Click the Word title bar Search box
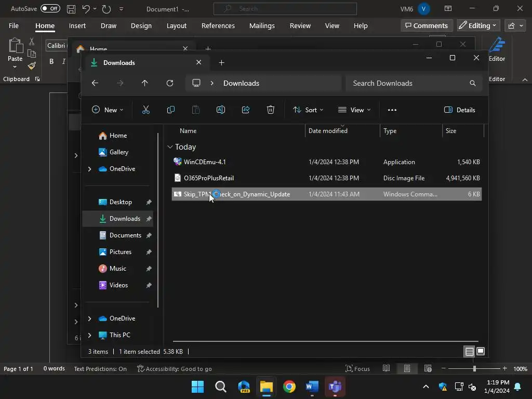Image resolution: width=532 pixels, height=399 pixels. [285, 9]
